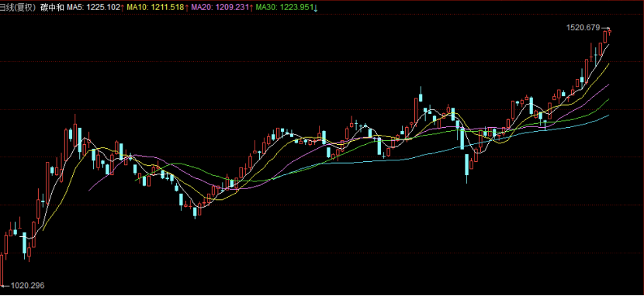644x296 pixels.
Task: Select the green MA30 indicator label
Action: click(285, 8)
